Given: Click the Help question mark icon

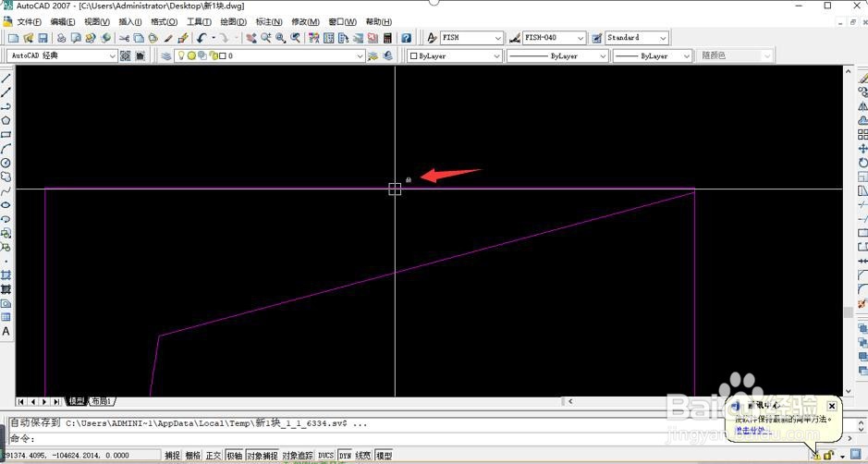Looking at the screenshot, I should 407,38.
